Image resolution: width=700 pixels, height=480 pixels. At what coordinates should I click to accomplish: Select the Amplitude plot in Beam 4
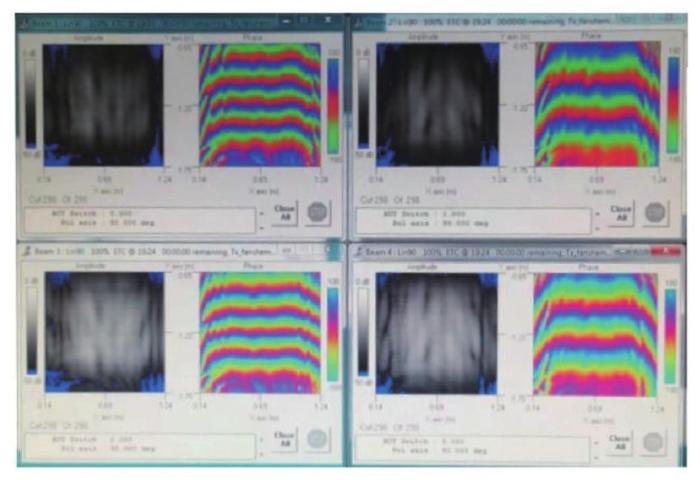[x=437, y=334]
